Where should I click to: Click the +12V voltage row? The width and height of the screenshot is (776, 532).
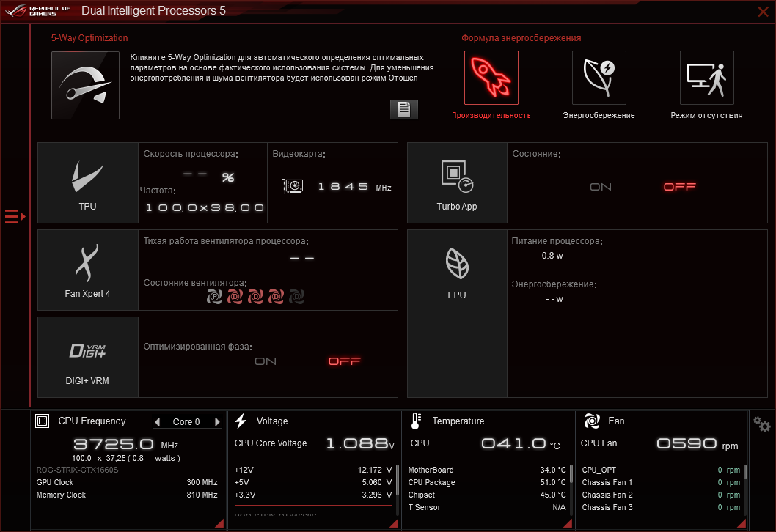click(x=313, y=470)
